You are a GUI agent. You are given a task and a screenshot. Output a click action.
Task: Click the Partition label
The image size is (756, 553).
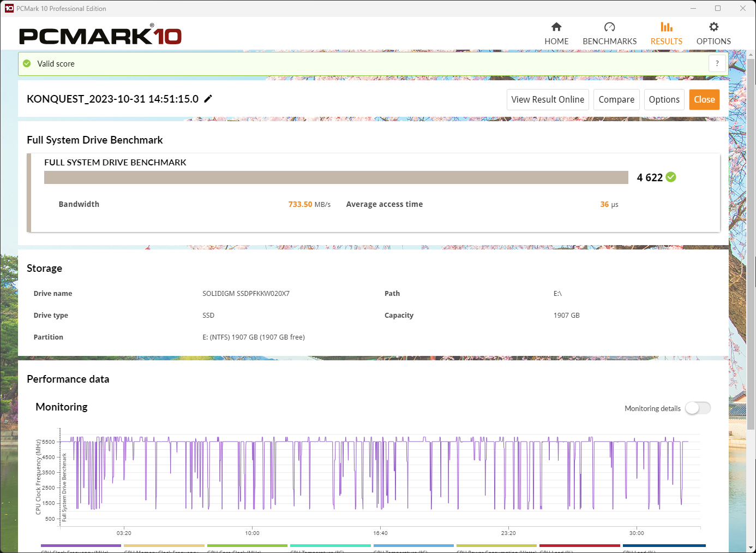click(x=49, y=337)
